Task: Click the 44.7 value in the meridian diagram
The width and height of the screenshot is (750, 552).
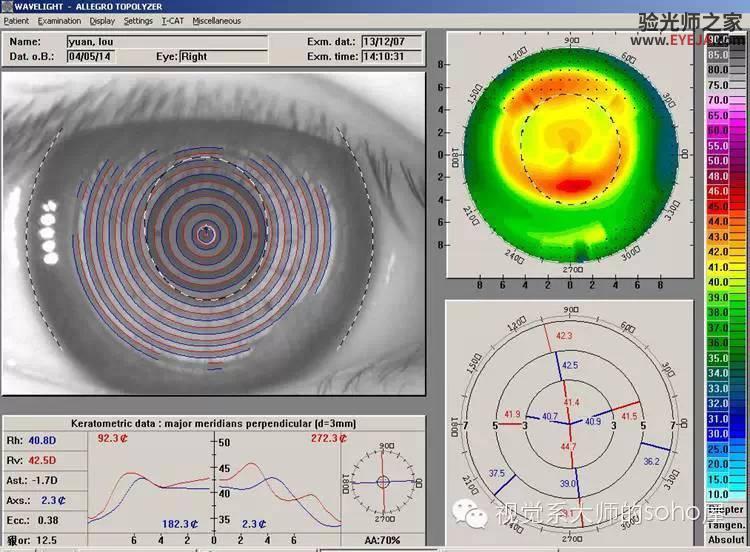Action: (568, 447)
